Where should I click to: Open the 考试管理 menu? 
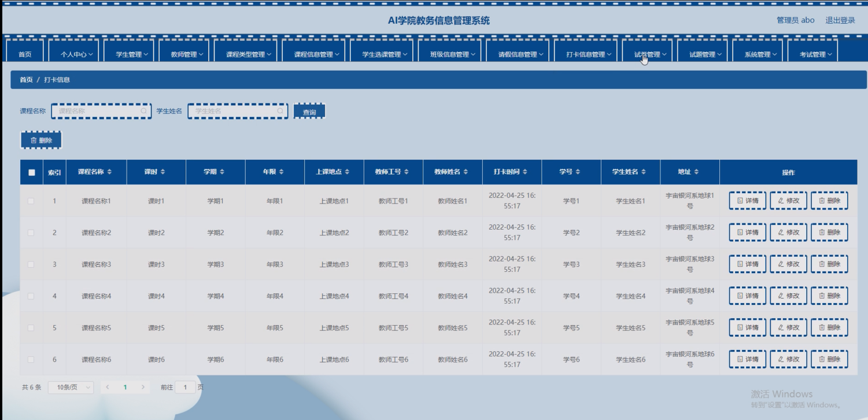pos(813,51)
